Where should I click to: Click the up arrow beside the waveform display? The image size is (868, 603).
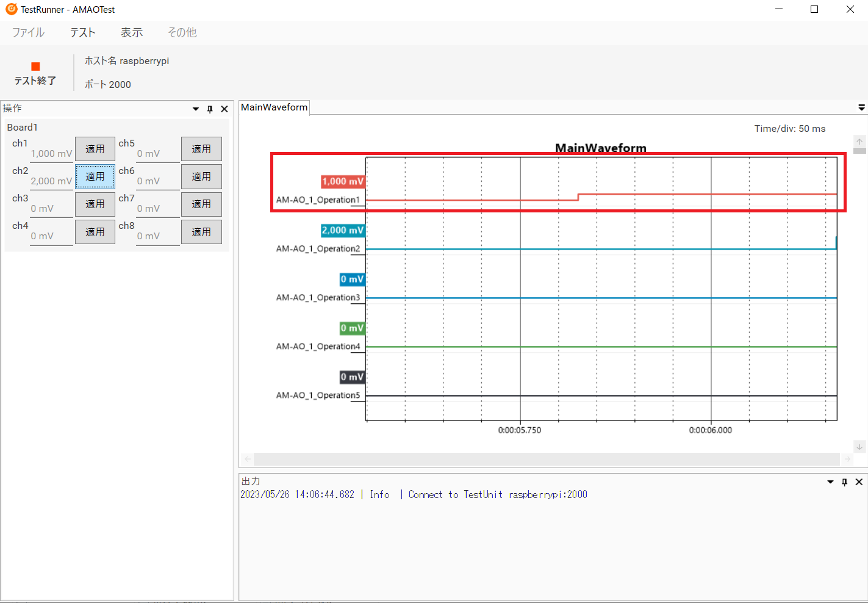tap(859, 142)
